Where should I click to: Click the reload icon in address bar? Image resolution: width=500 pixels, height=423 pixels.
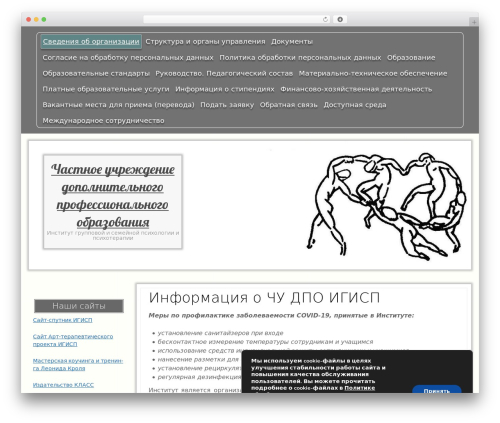coord(325,20)
